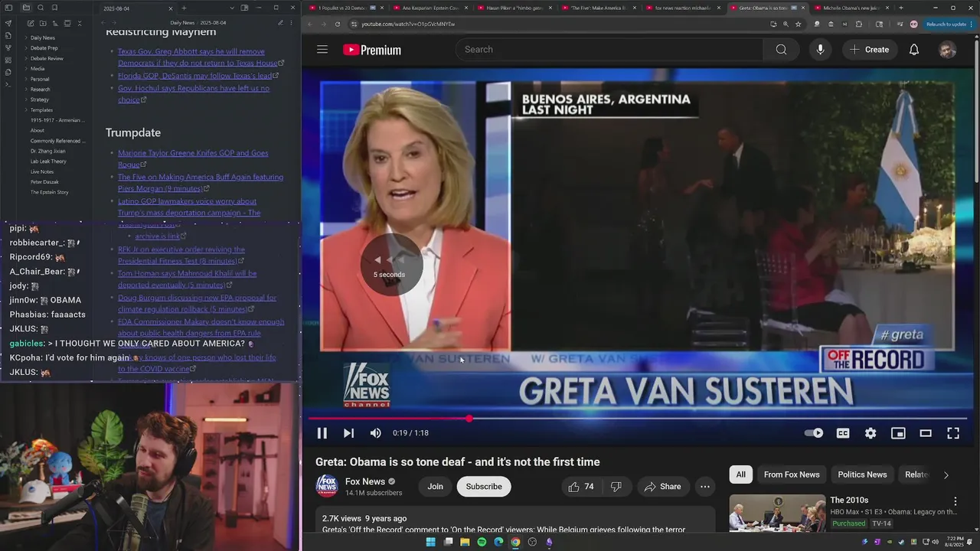Subscribe to Fox News channel
Image resolution: width=980 pixels, height=551 pixels.
coord(484,487)
